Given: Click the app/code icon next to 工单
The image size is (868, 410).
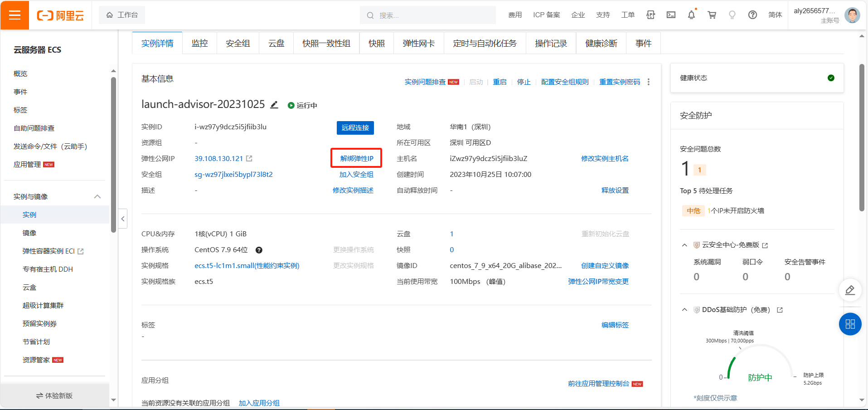Looking at the screenshot, I should click(650, 15).
